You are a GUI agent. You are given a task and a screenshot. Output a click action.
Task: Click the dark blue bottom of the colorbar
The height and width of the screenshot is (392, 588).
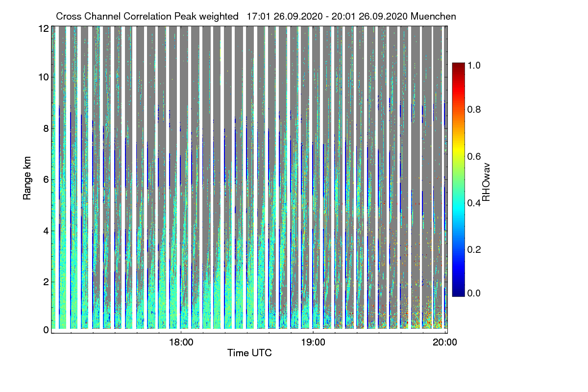[458, 292]
